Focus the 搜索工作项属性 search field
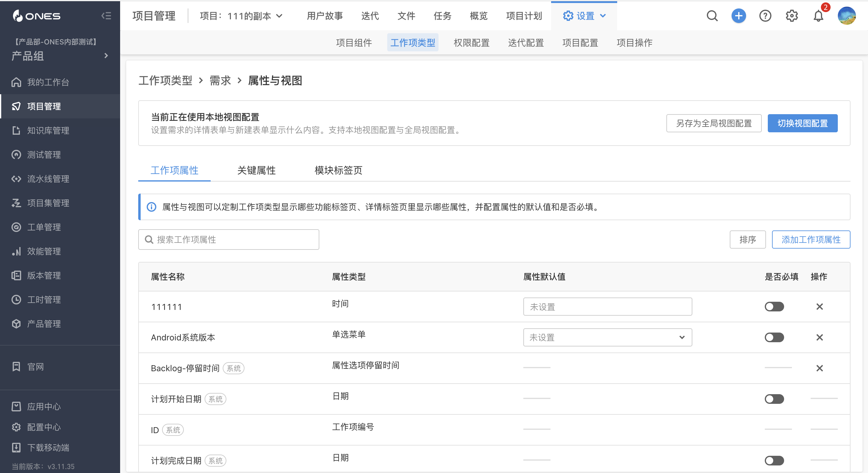This screenshot has width=868, height=473. pos(228,240)
